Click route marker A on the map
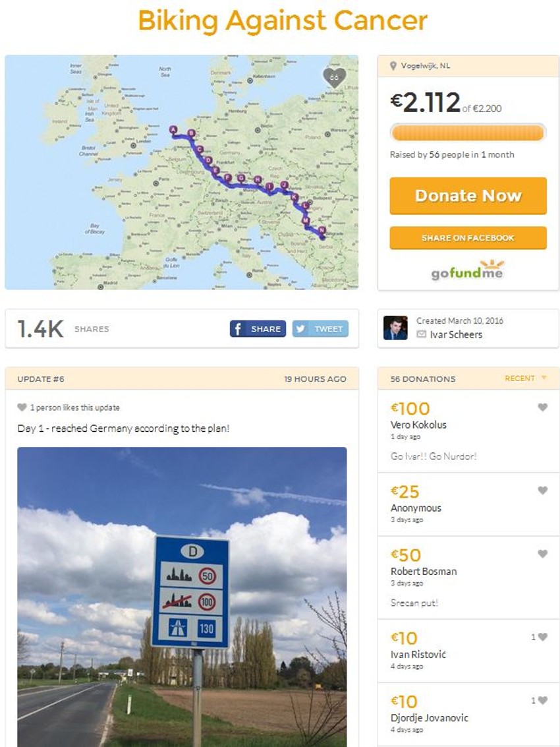This screenshot has height=747, width=560. [x=173, y=130]
